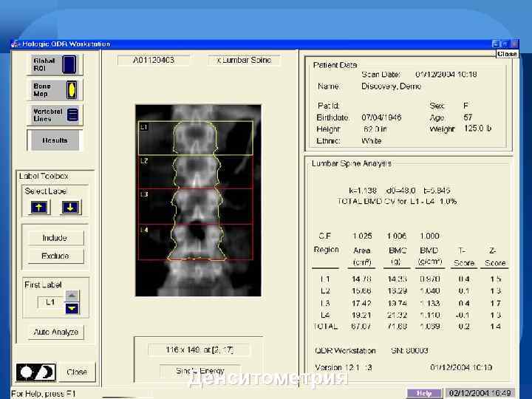Open the Bone Map tool
This screenshot has width=532, height=399.
pyautogui.click(x=55, y=90)
